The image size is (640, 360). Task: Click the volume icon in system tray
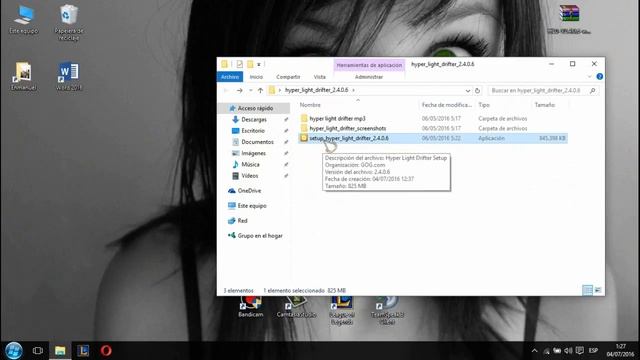pyautogui.click(x=568, y=351)
